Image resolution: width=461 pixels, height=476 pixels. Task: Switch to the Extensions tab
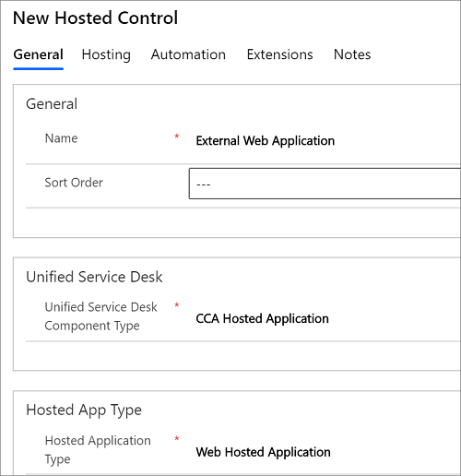pyautogui.click(x=279, y=54)
